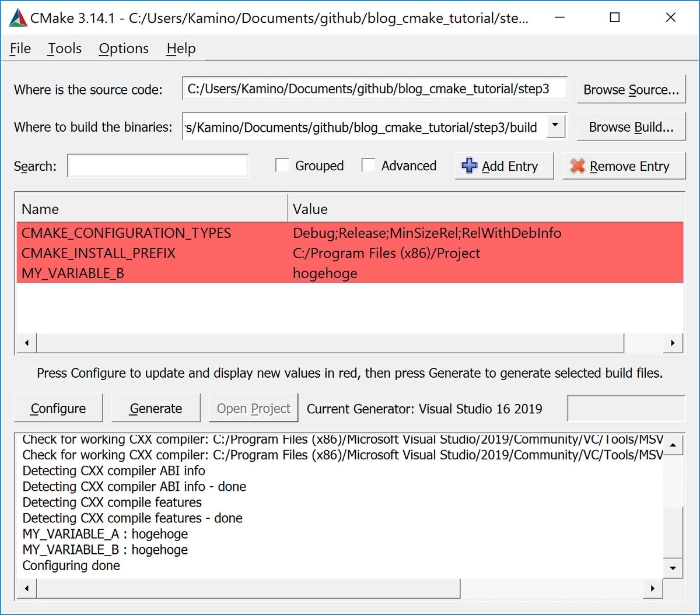Maximize the CMake window
The width and height of the screenshot is (700, 615).
click(x=614, y=17)
